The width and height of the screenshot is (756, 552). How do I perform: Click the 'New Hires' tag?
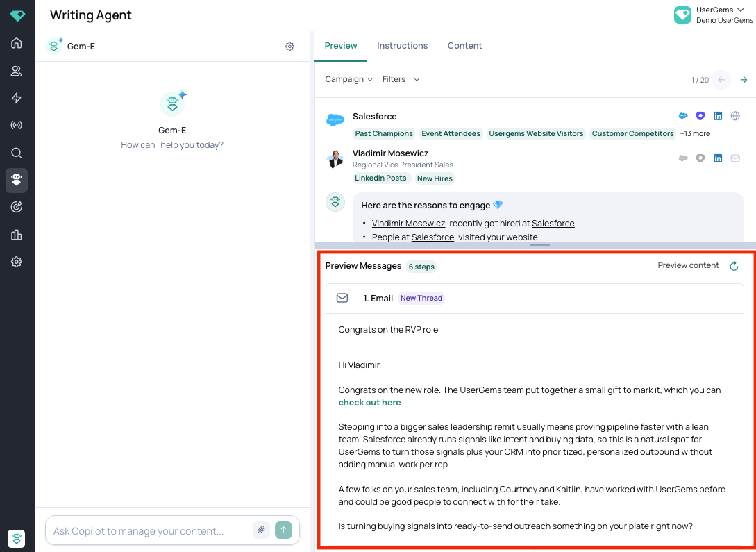pyautogui.click(x=435, y=178)
